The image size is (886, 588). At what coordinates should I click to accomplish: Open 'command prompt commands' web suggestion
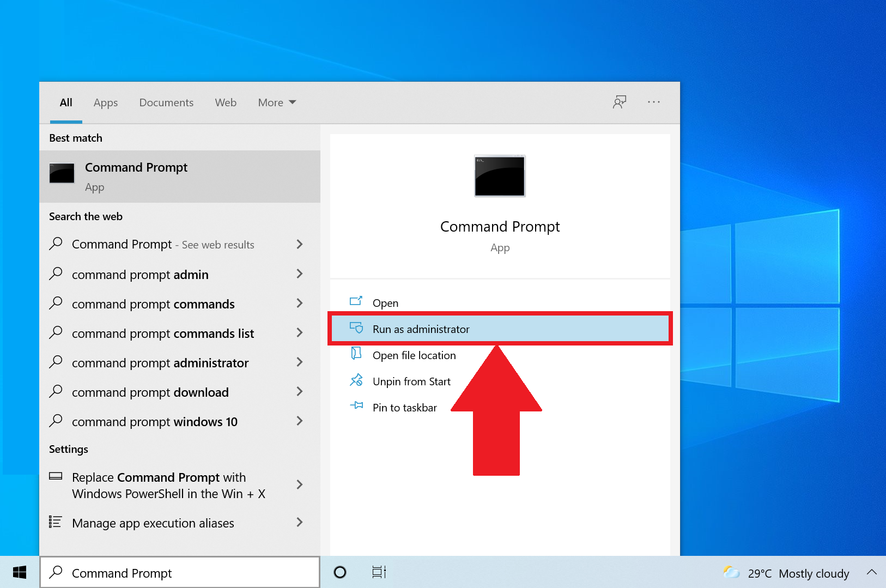(x=180, y=304)
